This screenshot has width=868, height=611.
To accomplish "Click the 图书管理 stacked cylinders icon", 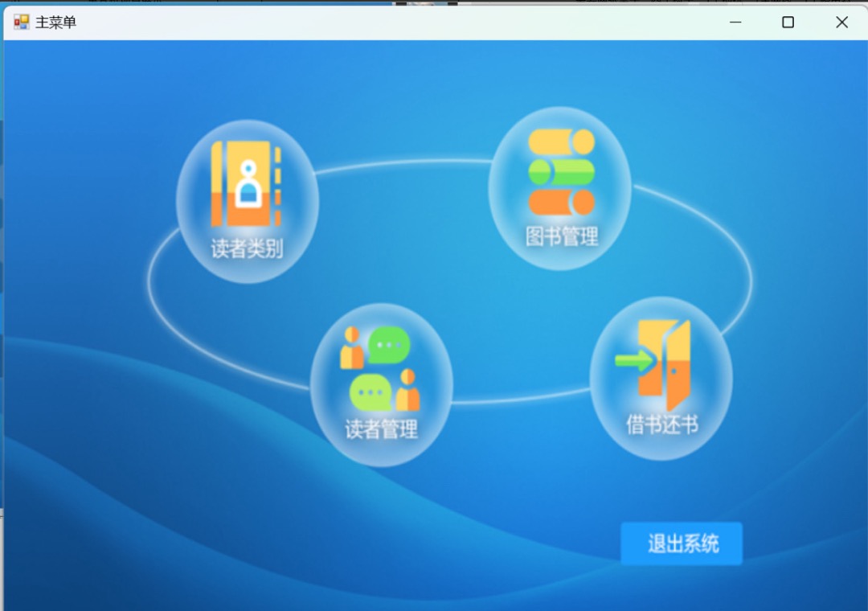I will click(x=561, y=172).
